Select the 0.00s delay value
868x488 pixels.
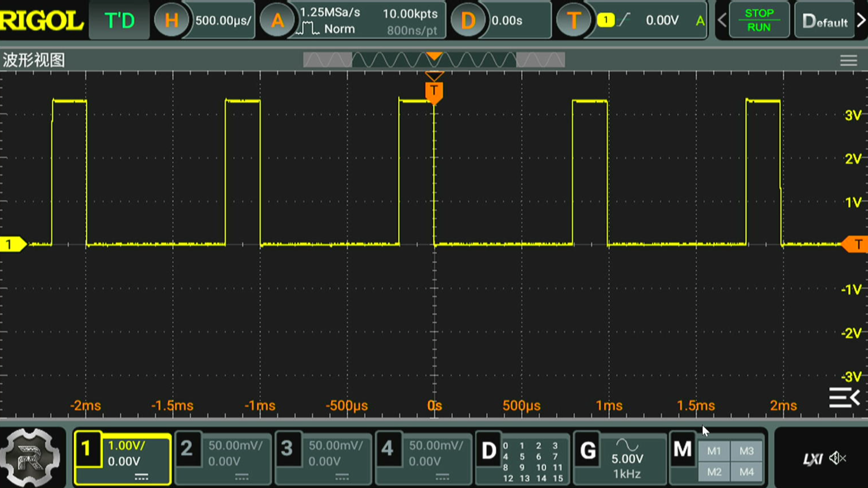(507, 20)
